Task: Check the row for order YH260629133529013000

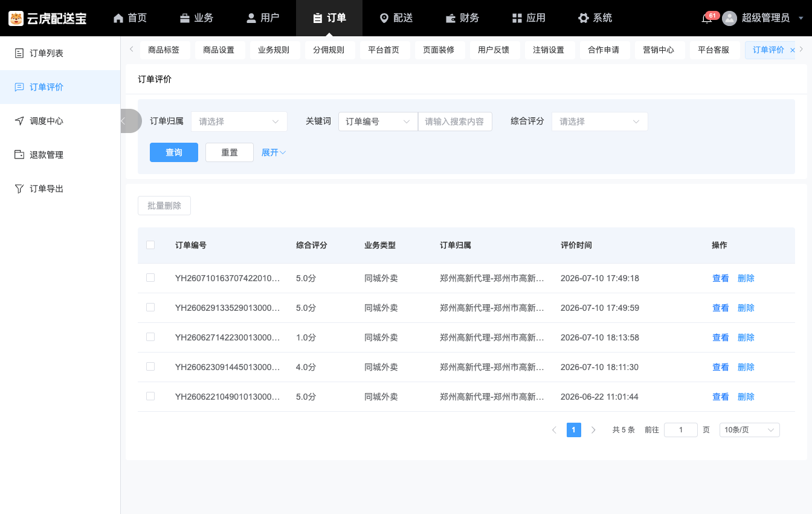Action: tap(150, 307)
